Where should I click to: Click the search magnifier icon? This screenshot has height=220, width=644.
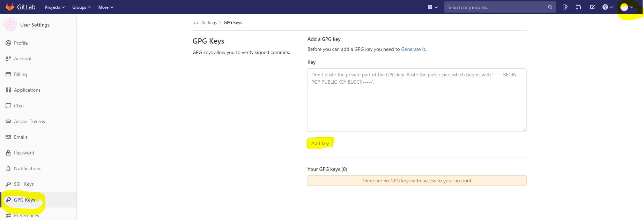point(550,7)
